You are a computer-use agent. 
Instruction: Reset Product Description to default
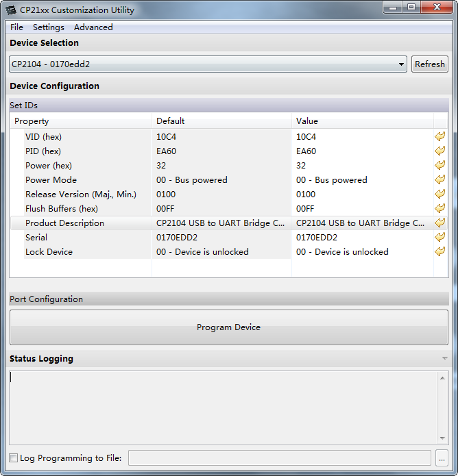(439, 223)
